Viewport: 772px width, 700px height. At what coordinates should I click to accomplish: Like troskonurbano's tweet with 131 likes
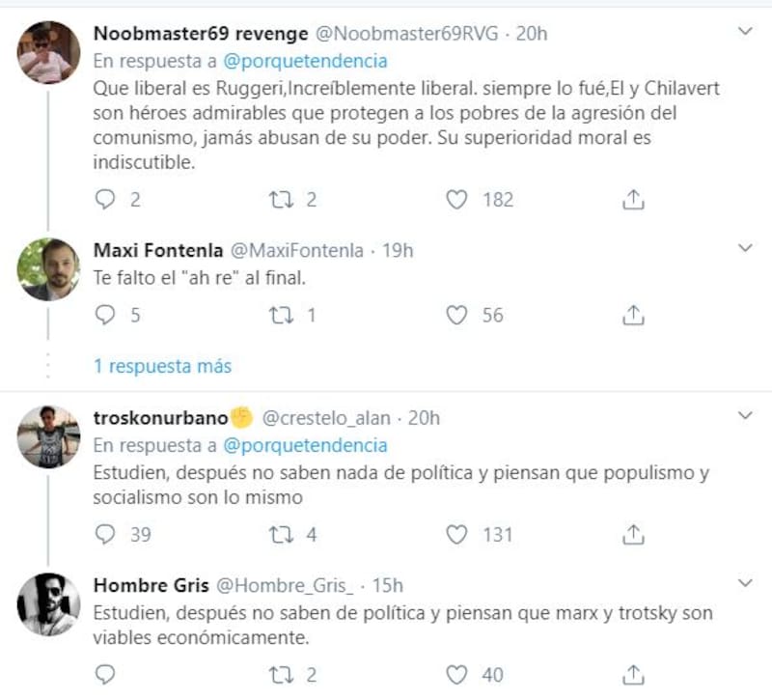click(457, 534)
